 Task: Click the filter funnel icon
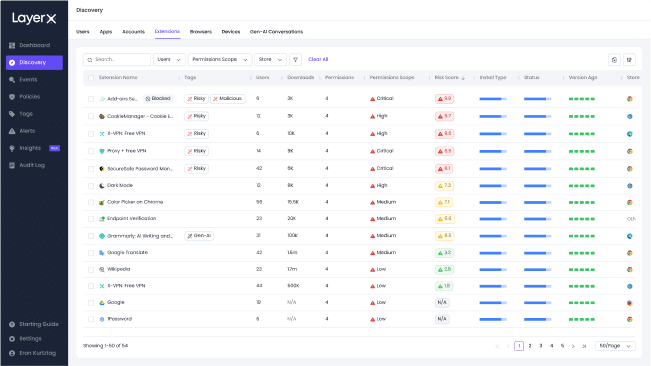295,60
